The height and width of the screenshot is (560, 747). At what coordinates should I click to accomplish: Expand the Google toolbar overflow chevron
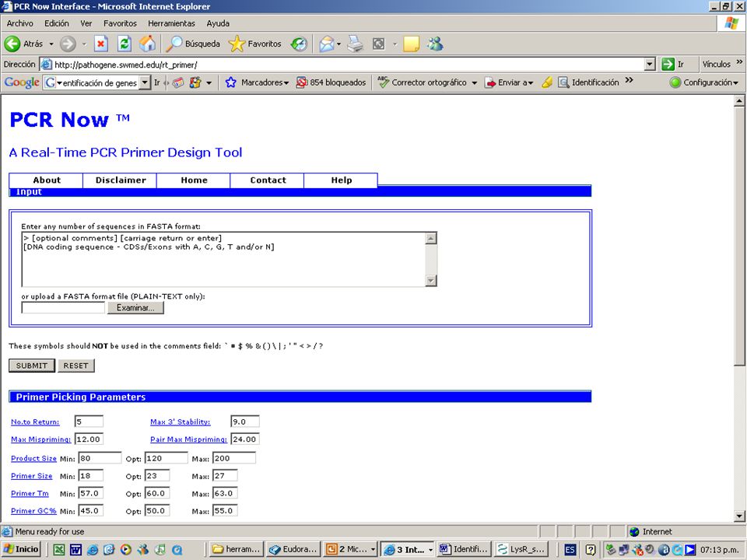[629, 80]
